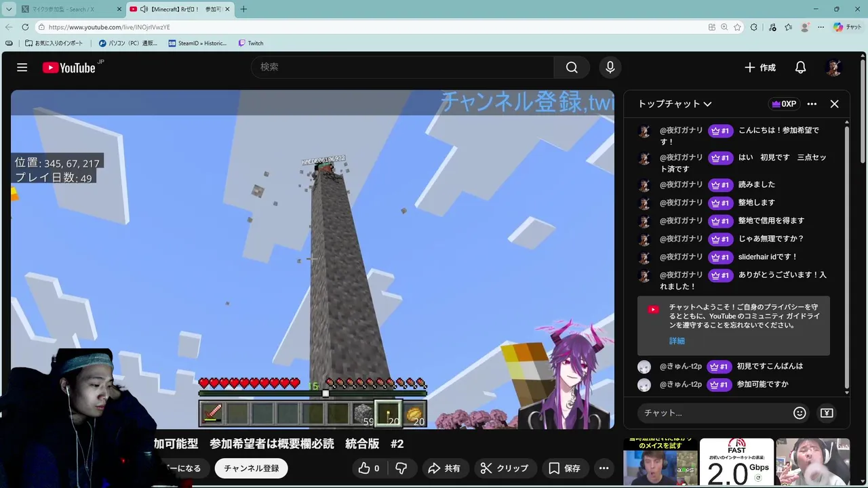
Task: Open the YouTube hamburger guide menu
Action: 22,67
